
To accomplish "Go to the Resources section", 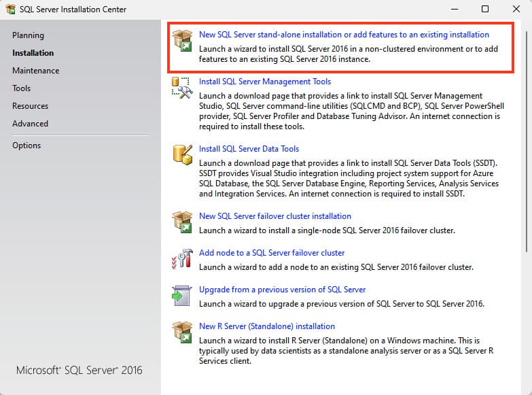I will tap(30, 106).
